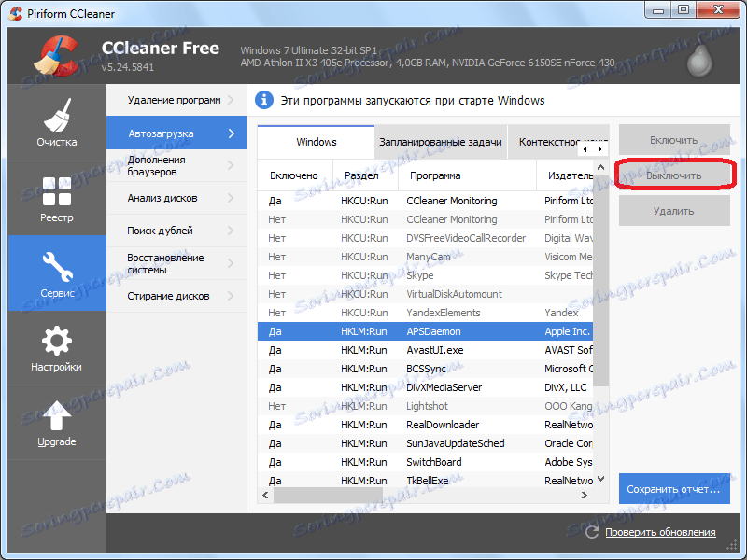Open Поиск дублей section

[x=176, y=231]
